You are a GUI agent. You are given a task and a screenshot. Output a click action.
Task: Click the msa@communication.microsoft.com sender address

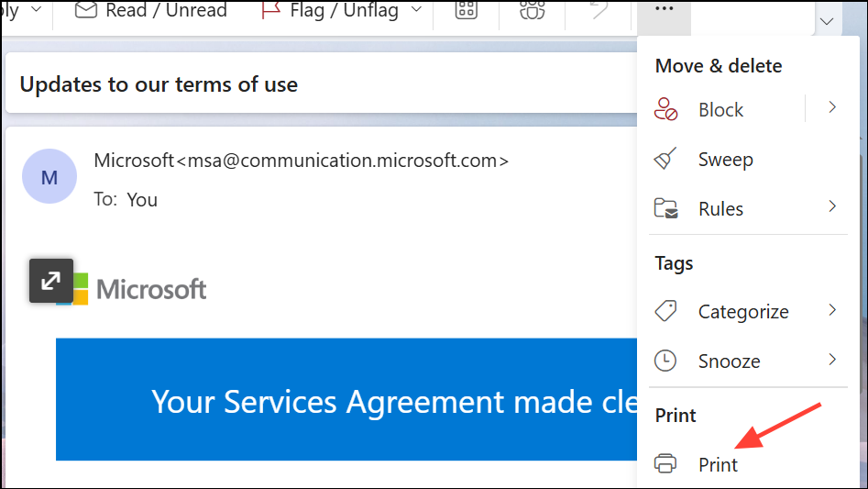pos(342,161)
